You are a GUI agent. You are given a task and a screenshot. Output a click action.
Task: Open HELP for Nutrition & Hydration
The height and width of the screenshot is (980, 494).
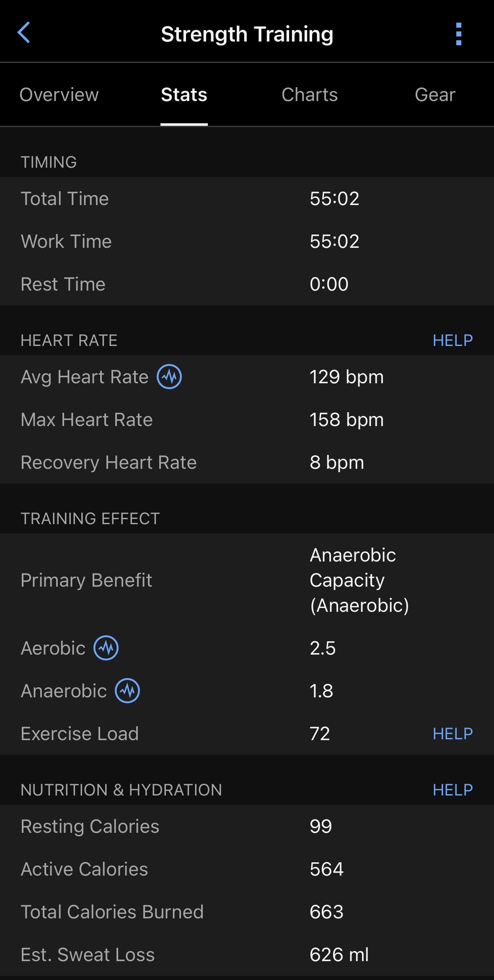[x=453, y=790]
